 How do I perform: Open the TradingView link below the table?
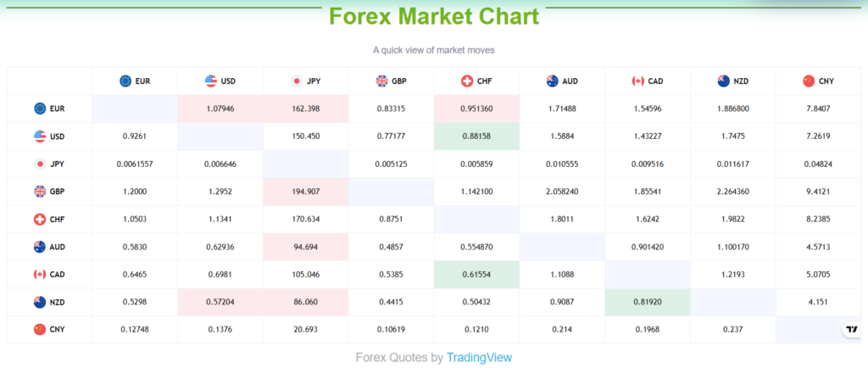point(479,358)
